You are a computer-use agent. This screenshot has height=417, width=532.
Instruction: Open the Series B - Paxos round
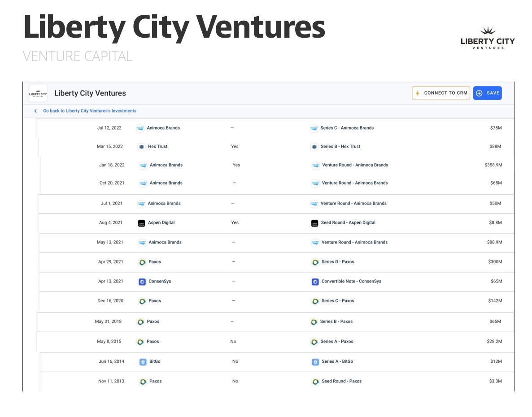336,321
